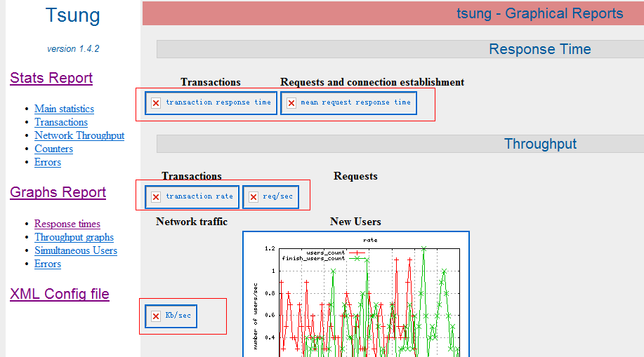Click the Throughput section header
Viewport: 644px width, 357px height.
[540, 144]
